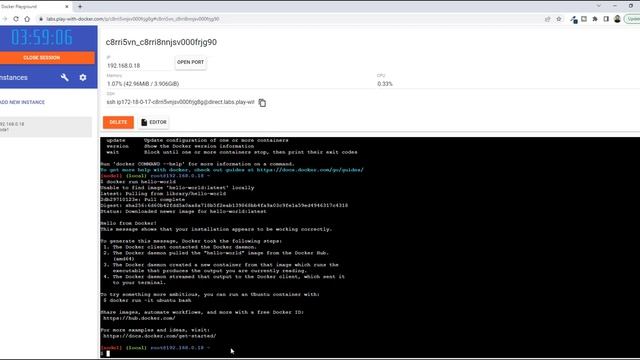Click the session countdown timer
The height and width of the screenshot is (360, 640).
coord(42,38)
